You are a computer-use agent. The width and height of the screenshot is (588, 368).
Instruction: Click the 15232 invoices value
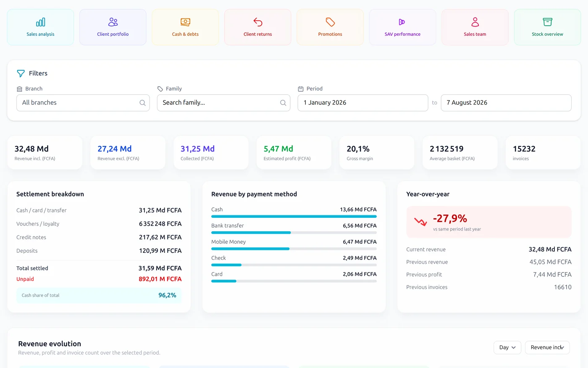(524, 149)
